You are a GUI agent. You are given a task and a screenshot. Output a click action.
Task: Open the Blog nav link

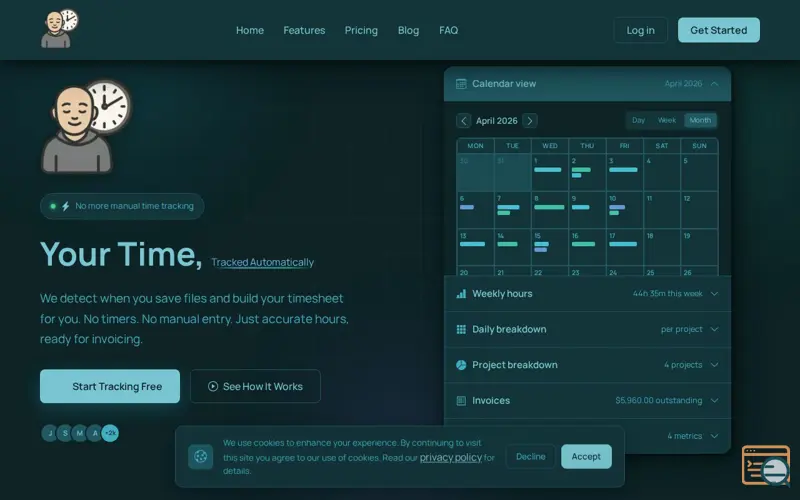[x=408, y=30]
